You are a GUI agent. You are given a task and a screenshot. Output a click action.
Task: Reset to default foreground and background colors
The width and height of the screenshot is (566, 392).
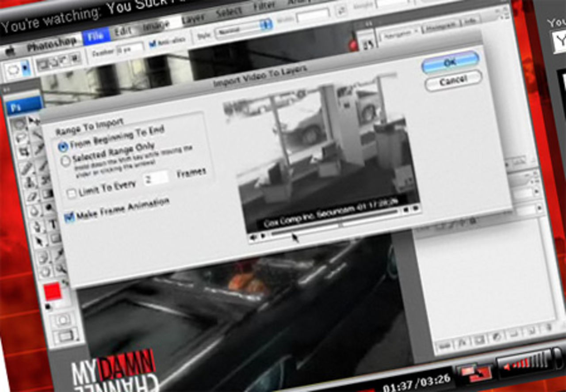click(x=48, y=306)
